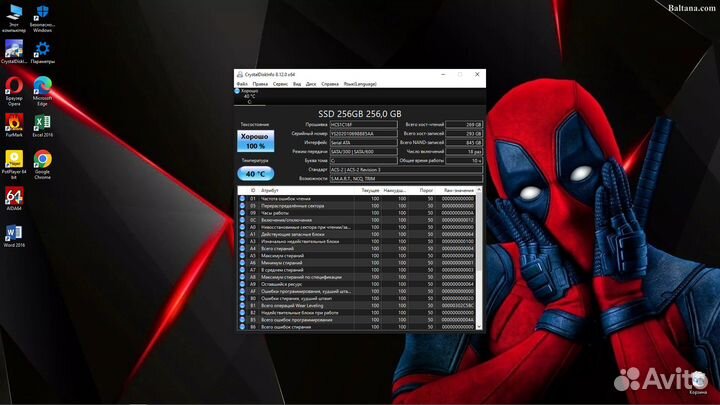Screen dimensions: 720x405
Task: Open the Язык(Language) menu
Action: point(360,84)
